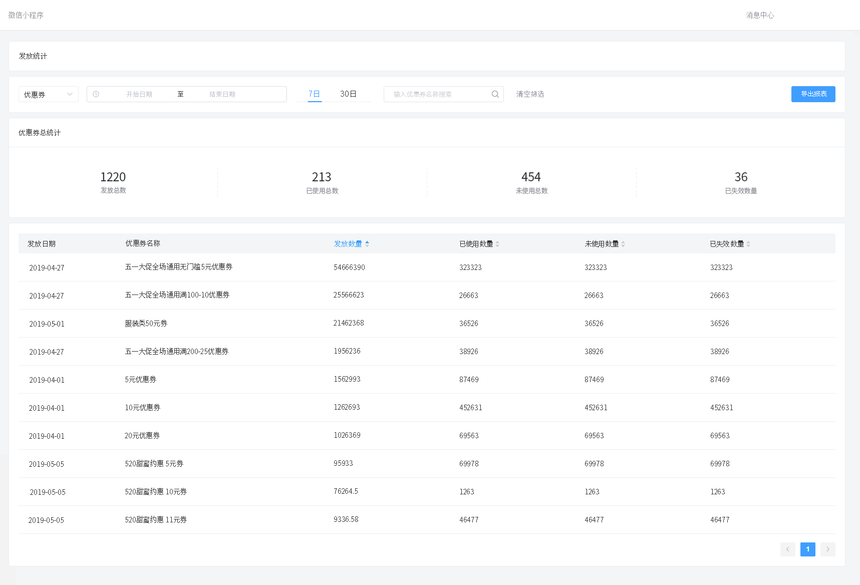This screenshot has height=585, width=860.
Task: Sort by 已使用数量 column arrow
Action: click(x=497, y=244)
